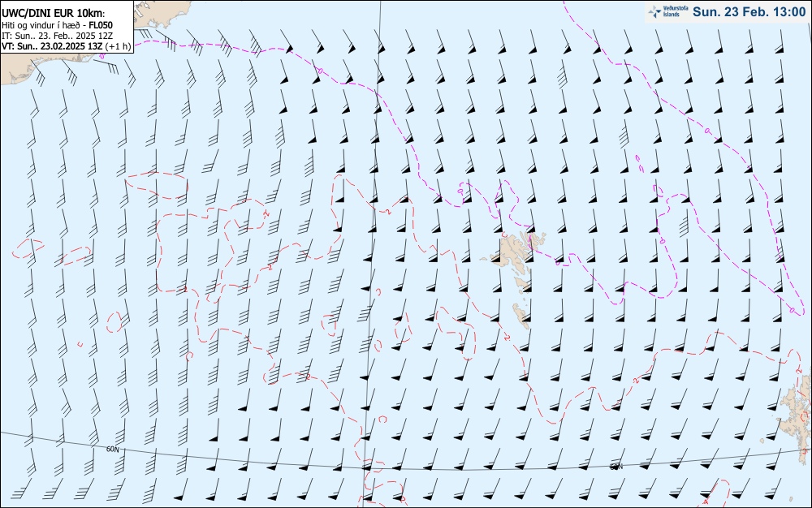Click the 'UWC/DINI EUR 10km:' title
This screenshot has width=812, height=508.
coord(54,14)
